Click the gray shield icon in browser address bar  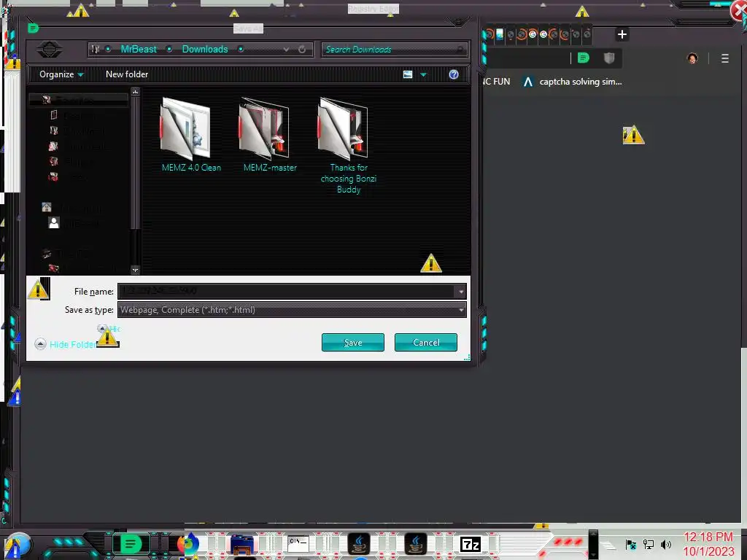[609, 58]
